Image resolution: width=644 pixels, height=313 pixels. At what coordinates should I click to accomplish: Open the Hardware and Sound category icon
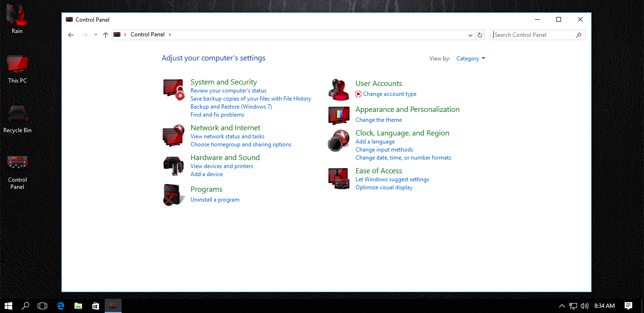(x=173, y=165)
